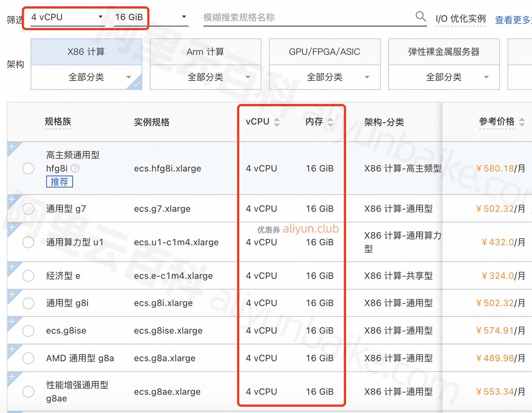Sort by 内存 column arrows
Screen dimensions: 532x413
(x=330, y=122)
